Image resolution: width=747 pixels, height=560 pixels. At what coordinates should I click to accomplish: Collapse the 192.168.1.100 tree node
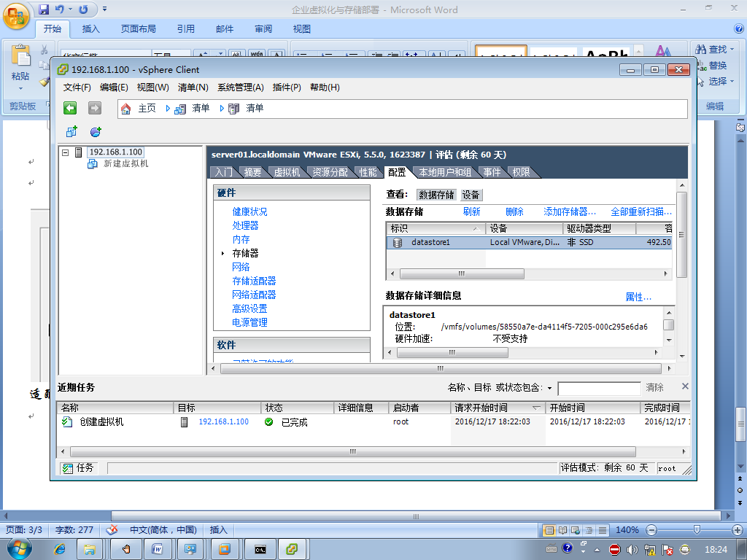point(65,152)
